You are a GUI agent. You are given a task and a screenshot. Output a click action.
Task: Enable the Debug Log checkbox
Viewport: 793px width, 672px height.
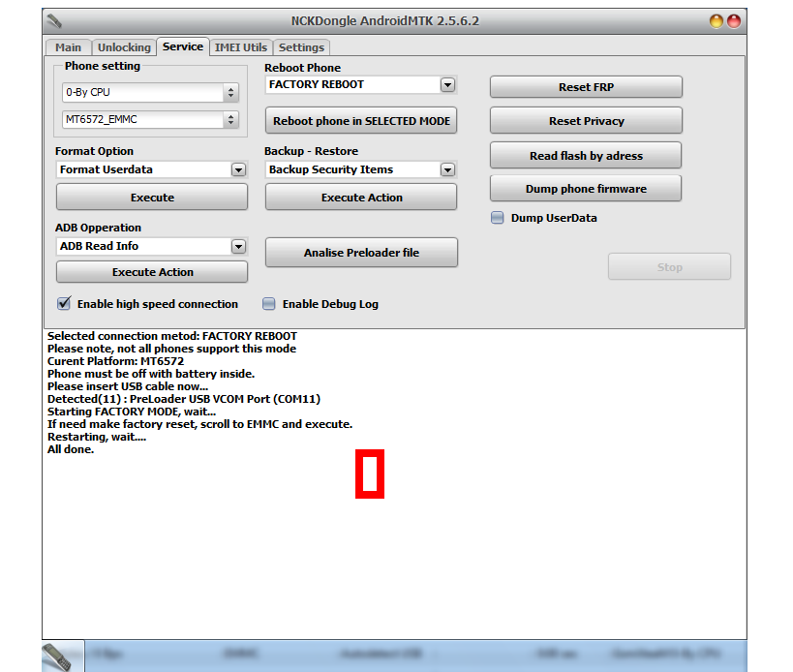point(268,304)
